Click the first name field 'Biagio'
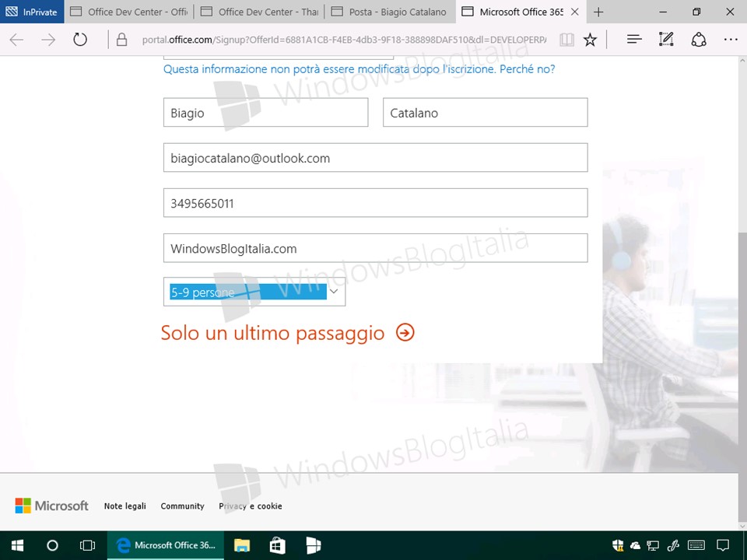 (x=266, y=112)
